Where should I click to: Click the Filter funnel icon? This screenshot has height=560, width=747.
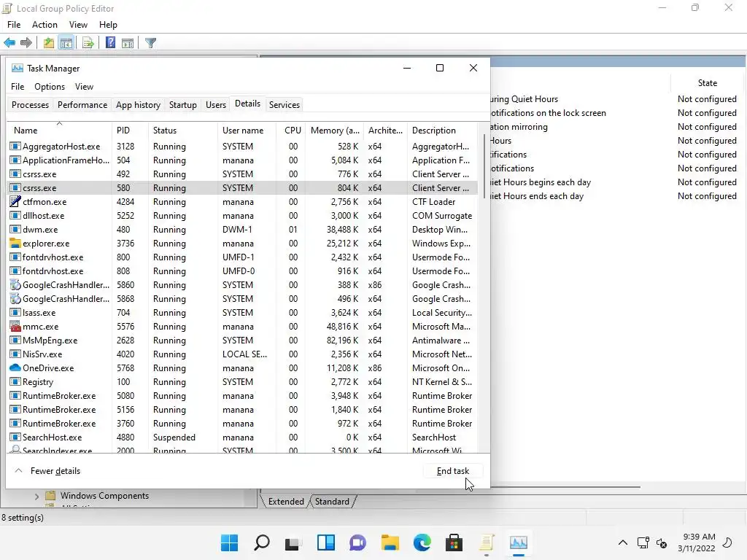(x=150, y=43)
